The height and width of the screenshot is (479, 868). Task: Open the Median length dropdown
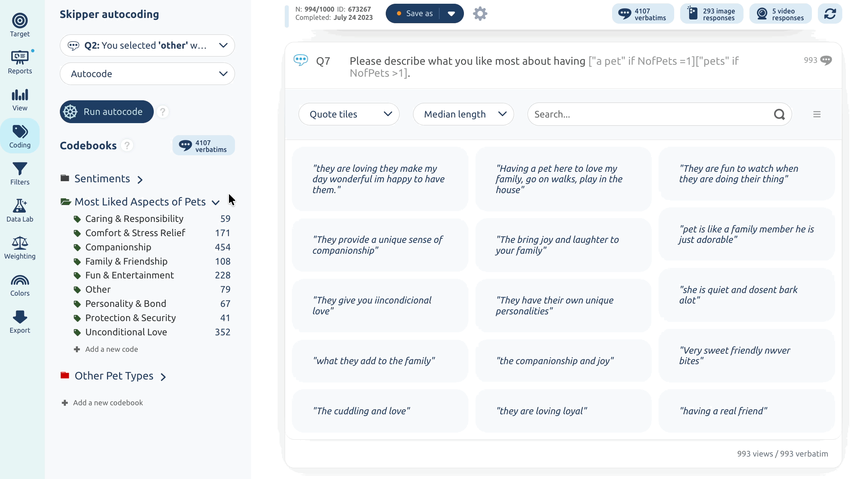coord(463,114)
